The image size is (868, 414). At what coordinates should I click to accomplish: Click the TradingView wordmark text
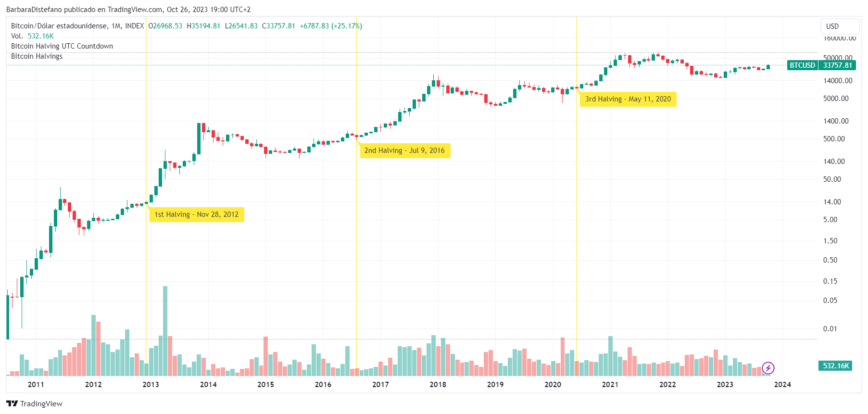click(x=41, y=404)
